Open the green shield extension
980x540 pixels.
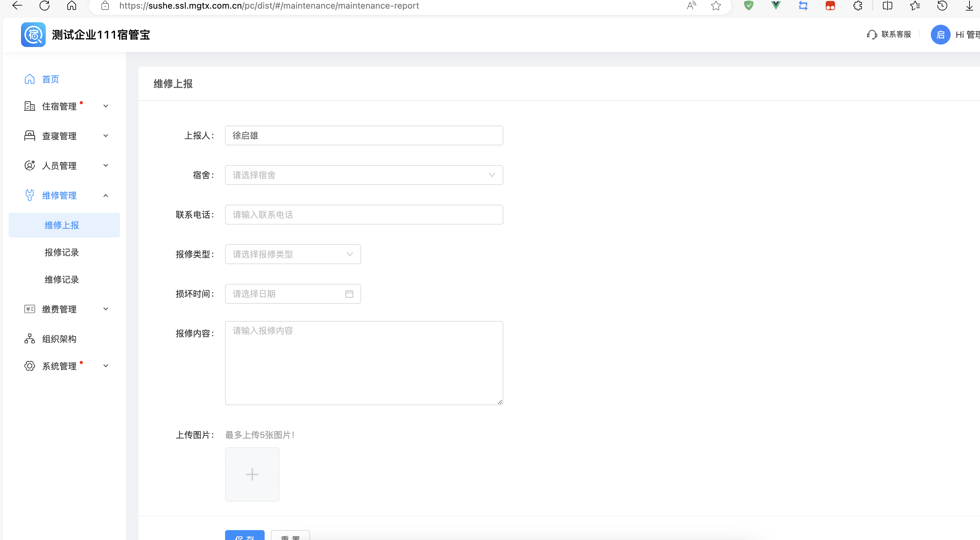point(748,5)
